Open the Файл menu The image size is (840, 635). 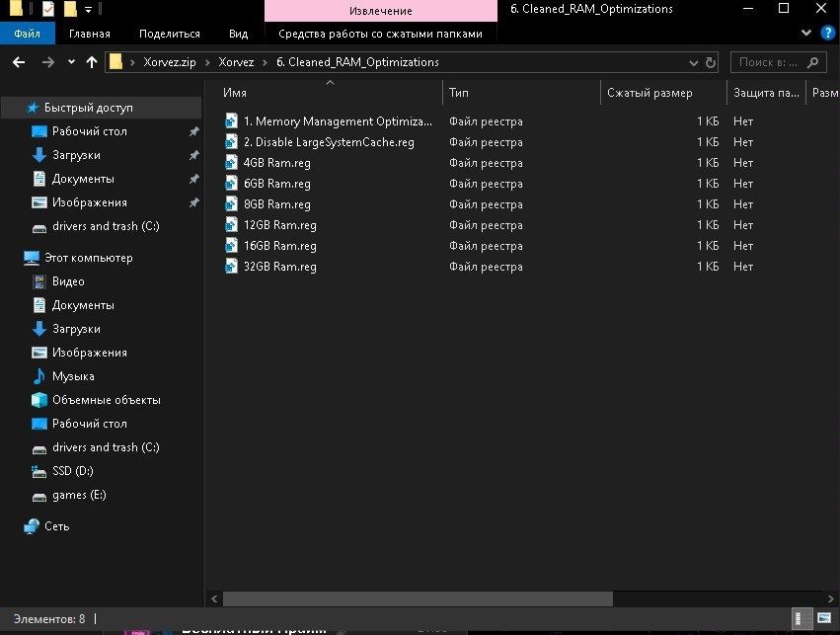point(28,34)
